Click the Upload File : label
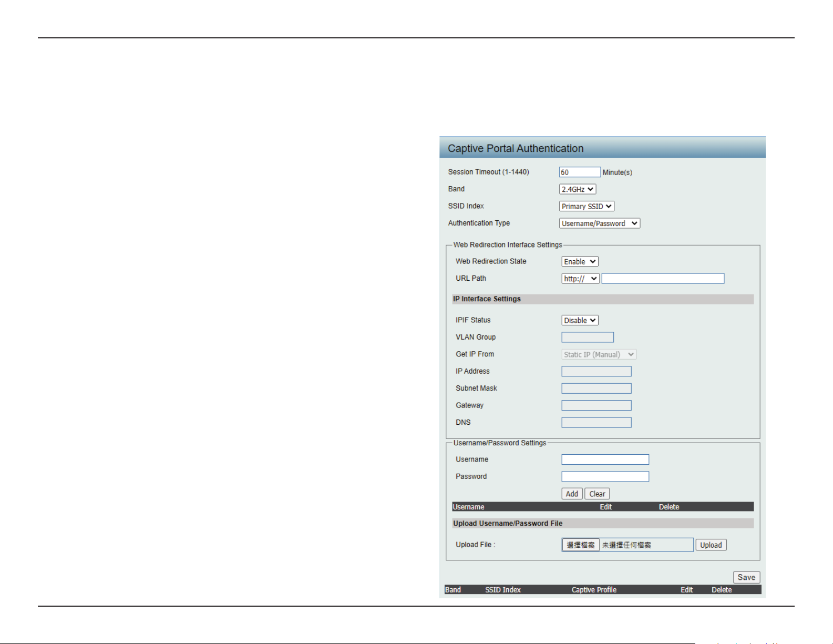This screenshot has height=644, width=833. click(x=476, y=545)
